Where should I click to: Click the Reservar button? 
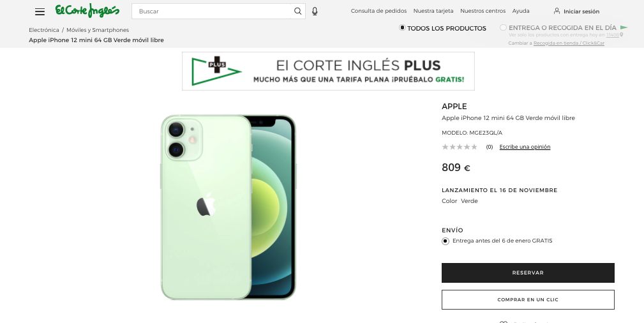[x=528, y=273]
